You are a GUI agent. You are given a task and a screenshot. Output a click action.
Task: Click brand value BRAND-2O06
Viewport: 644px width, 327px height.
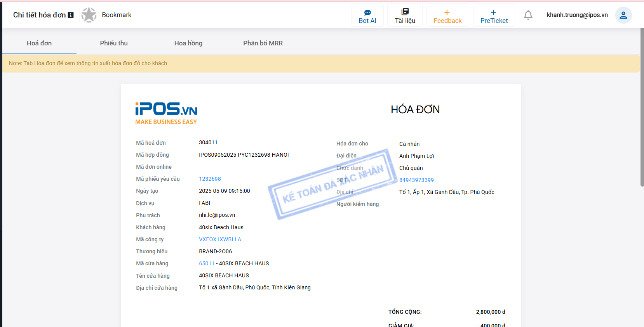[216, 251]
